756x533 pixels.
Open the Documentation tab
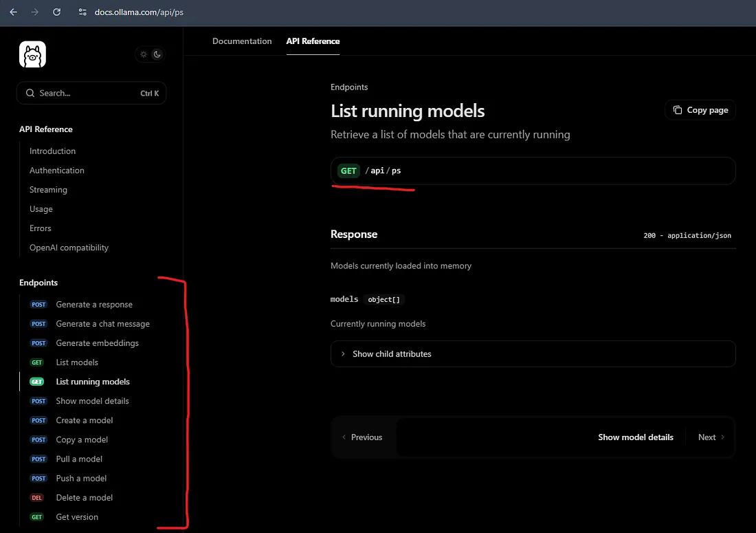pyautogui.click(x=242, y=41)
